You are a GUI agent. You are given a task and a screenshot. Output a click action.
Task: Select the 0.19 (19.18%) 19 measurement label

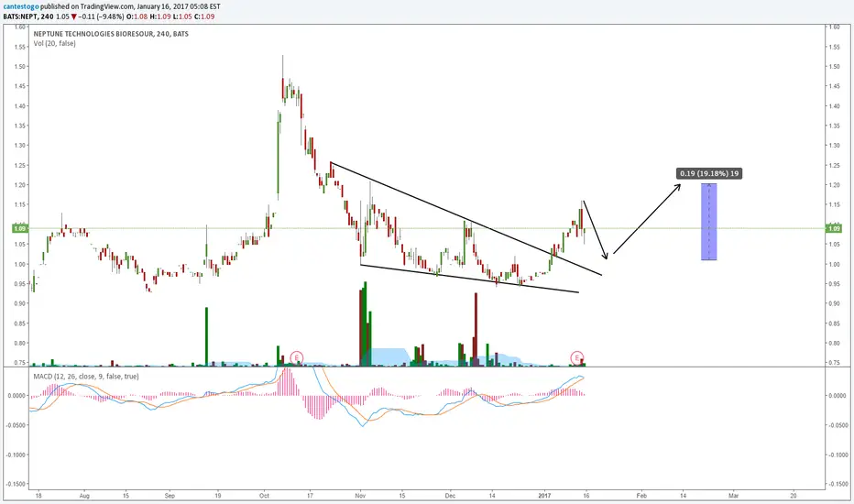coord(708,173)
